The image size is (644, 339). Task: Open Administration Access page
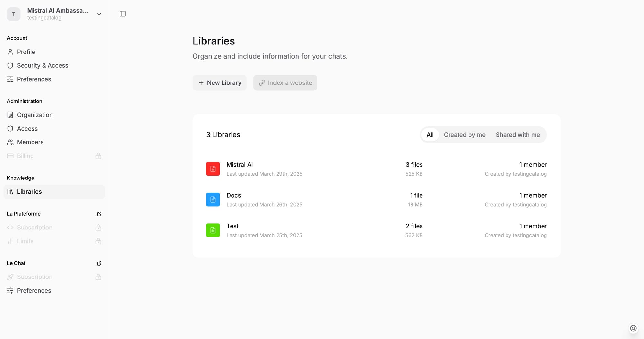pos(54,129)
